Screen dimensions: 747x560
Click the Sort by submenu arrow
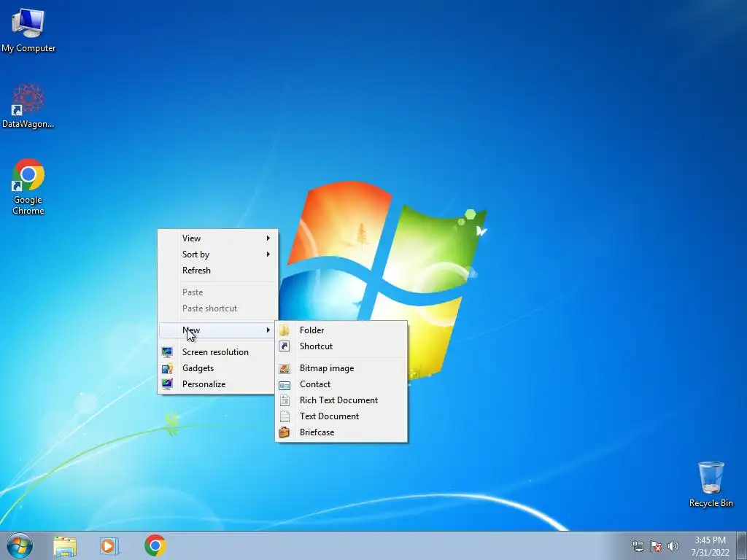pyautogui.click(x=268, y=254)
